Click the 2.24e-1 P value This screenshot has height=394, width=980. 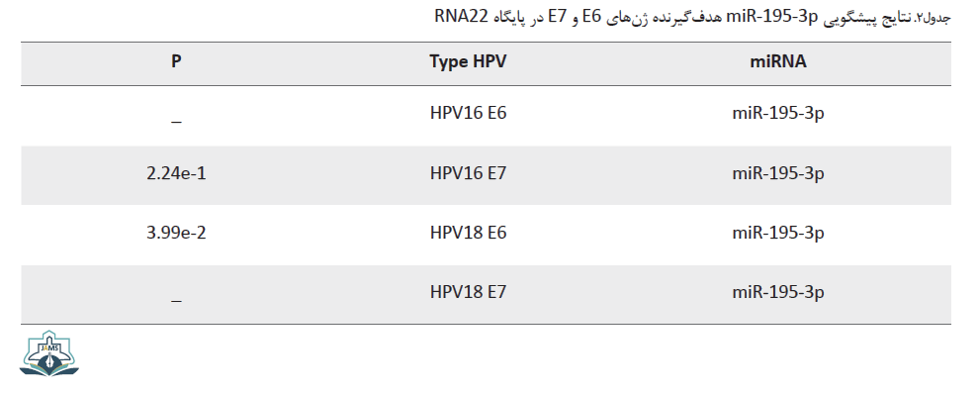(176, 173)
